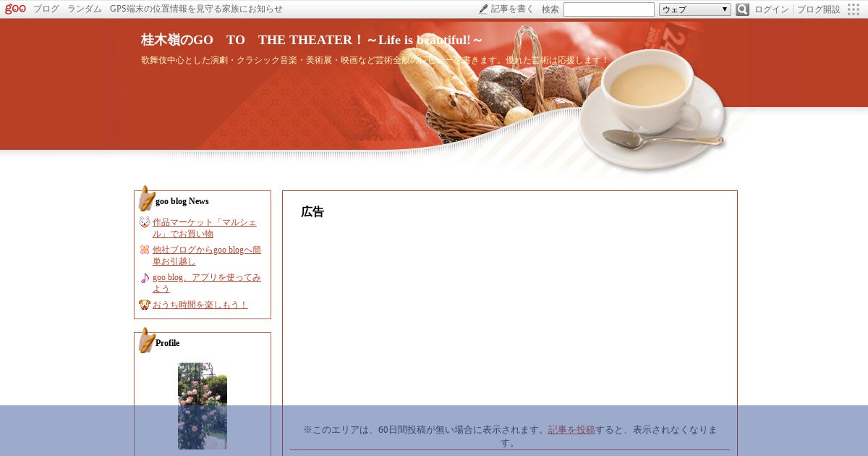Image resolution: width=868 pixels, height=456 pixels.
Task: Click the 記事を投稿 link in notice
Action: (x=571, y=429)
